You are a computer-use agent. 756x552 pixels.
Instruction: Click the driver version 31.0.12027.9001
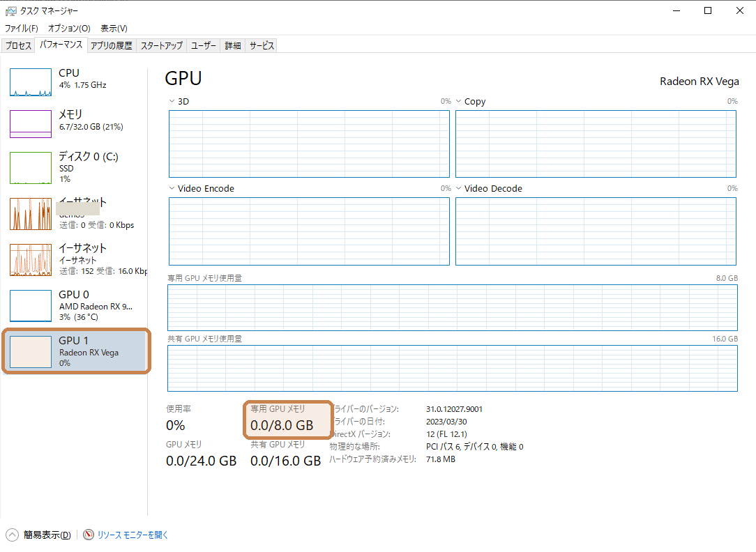click(454, 409)
